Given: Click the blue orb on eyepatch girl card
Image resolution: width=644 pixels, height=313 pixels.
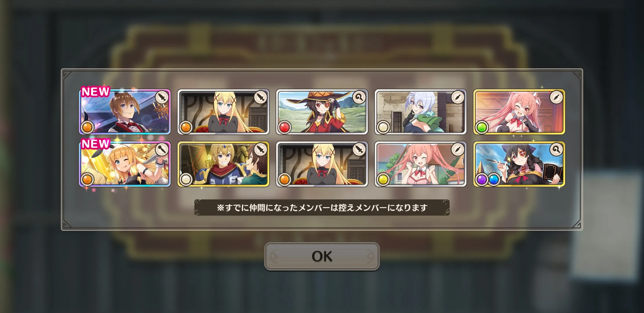Looking at the screenshot, I should pyautogui.click(x=493, y=179).
